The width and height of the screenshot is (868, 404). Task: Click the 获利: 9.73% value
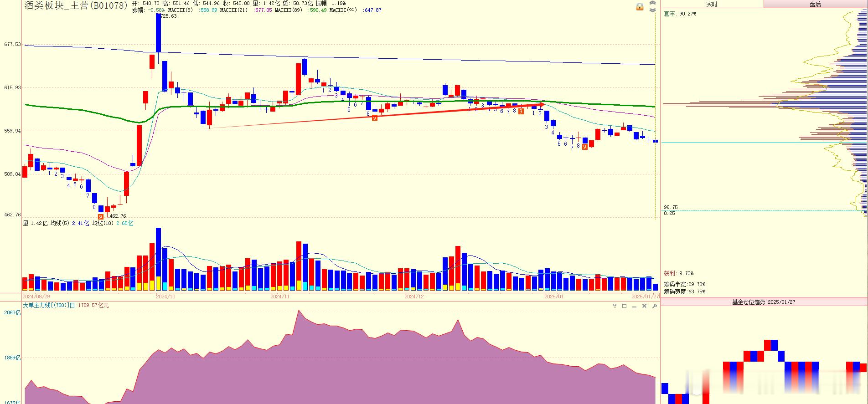678,274
